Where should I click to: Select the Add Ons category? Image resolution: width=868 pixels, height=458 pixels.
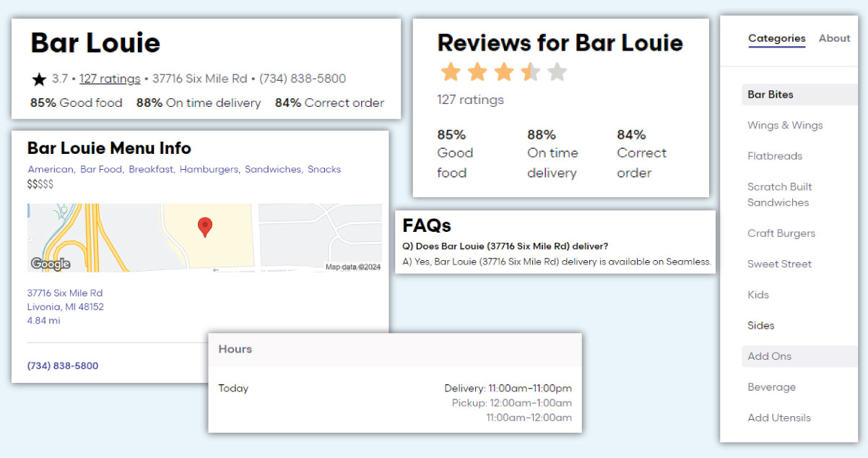(x=799, y=356)
